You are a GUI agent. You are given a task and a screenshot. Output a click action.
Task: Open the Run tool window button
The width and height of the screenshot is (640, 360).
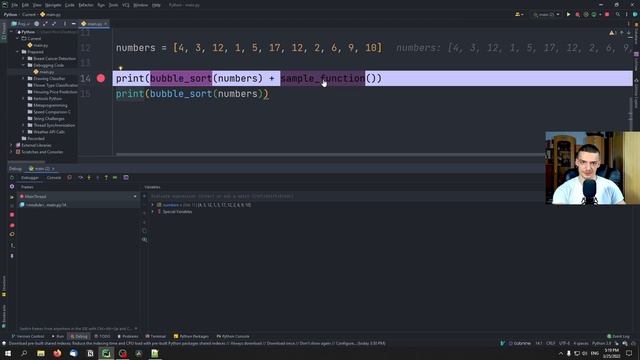coord(58,336)
